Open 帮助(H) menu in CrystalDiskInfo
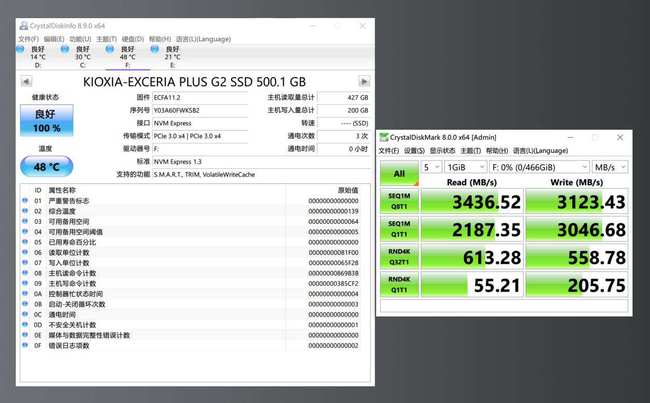The width and height of the screenshot is (650, 403). coord(160,39)
